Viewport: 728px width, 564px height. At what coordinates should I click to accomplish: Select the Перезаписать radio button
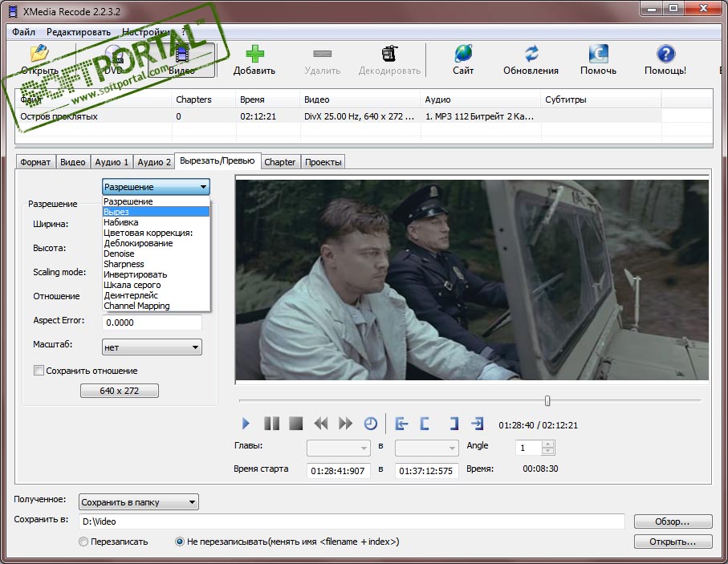[83, 542]
